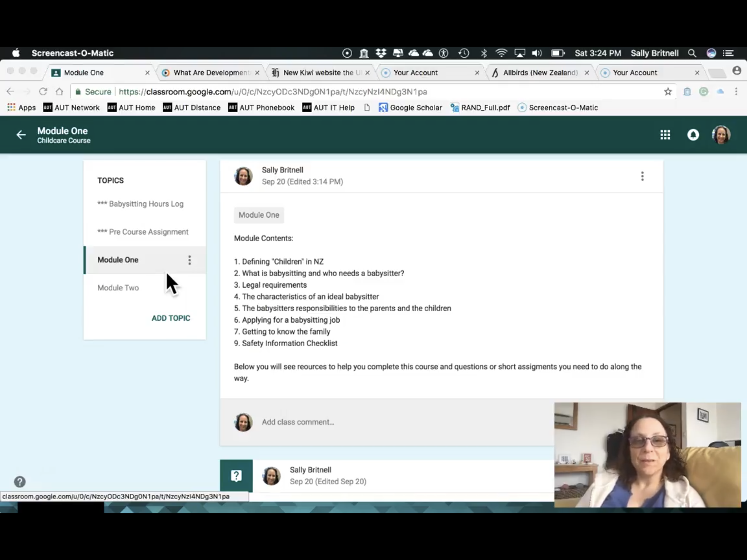
Task: Open the help question mark icon
Action: [x=20, y=482]
